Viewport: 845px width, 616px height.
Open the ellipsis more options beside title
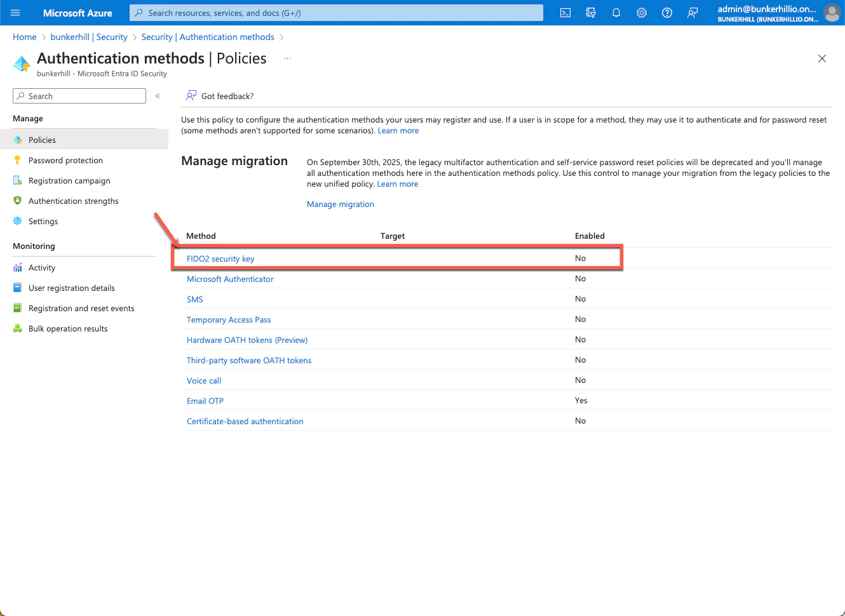287,58
